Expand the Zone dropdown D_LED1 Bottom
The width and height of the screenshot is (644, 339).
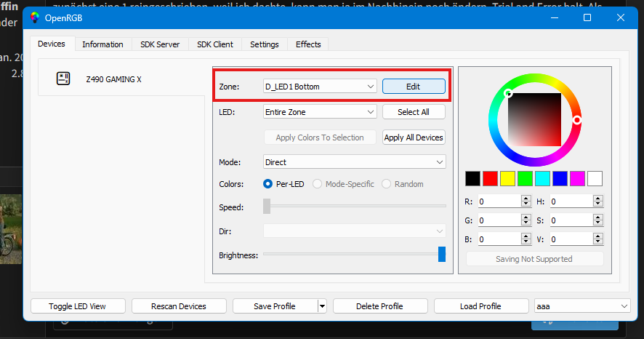point(320,87)
